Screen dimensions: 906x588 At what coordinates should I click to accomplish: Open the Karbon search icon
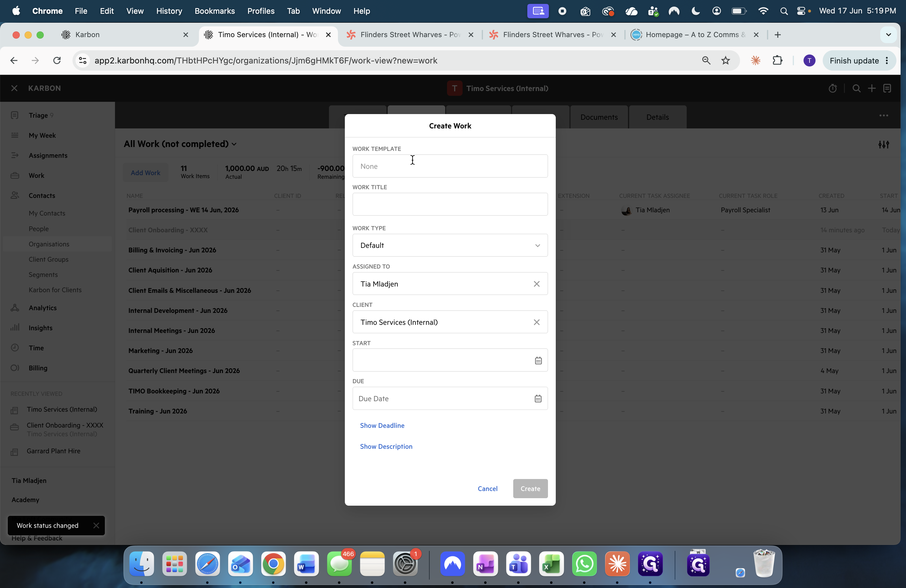(x=856, y=88)
